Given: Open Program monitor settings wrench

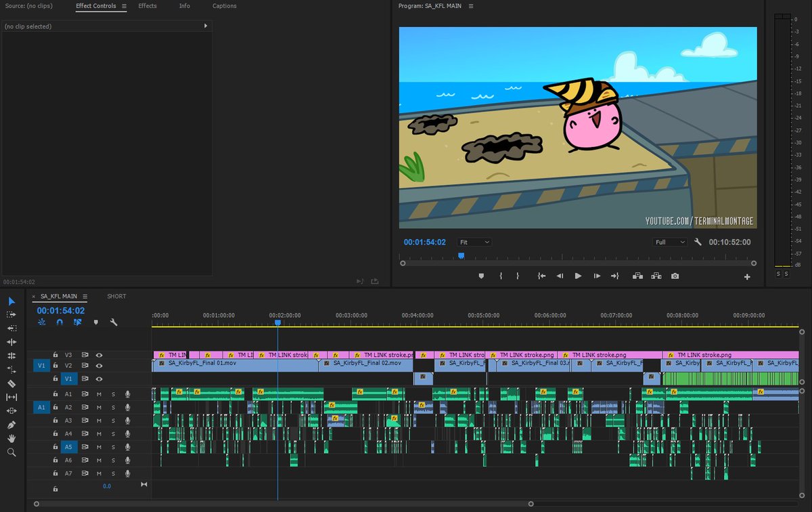Looking at the screenshot, I should 698,242.
